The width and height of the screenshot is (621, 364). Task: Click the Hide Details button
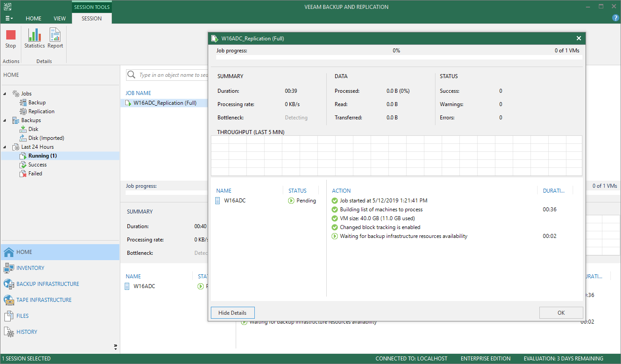pos(233,313)
